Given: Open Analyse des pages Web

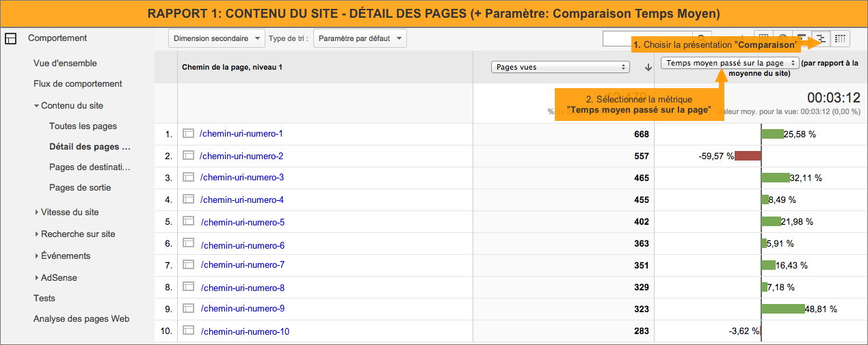Looking at the screenshot, I should (x=81, y=319).
